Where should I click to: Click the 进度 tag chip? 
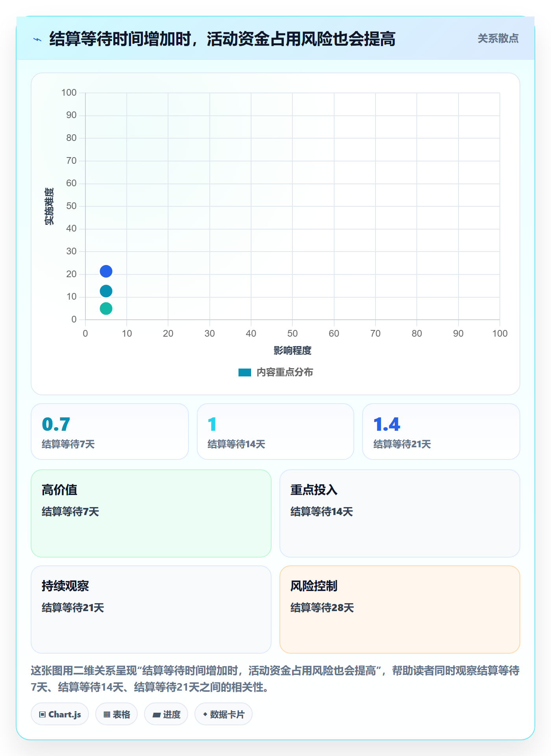click(166, 714)
